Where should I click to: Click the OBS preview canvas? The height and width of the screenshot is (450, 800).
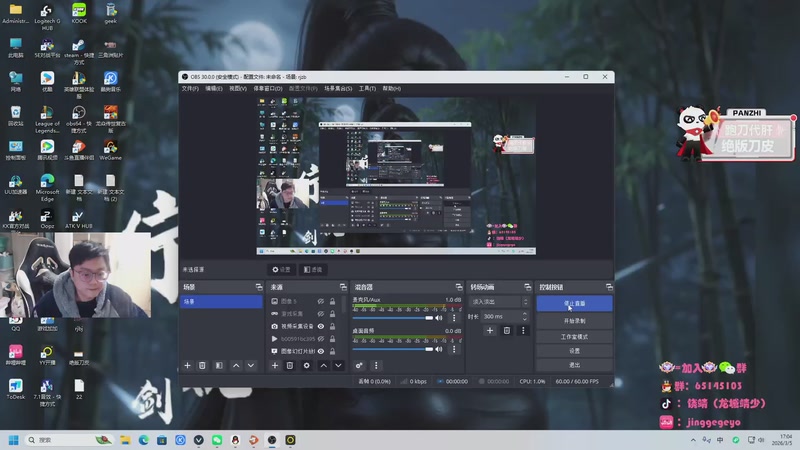pyautogui.click(x=396, y=176)
